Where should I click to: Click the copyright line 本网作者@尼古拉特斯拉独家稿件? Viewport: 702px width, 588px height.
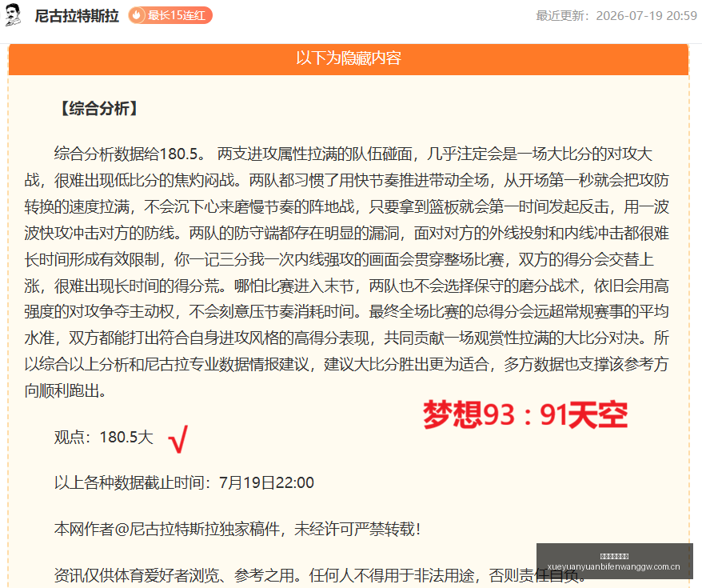(237, 529)
